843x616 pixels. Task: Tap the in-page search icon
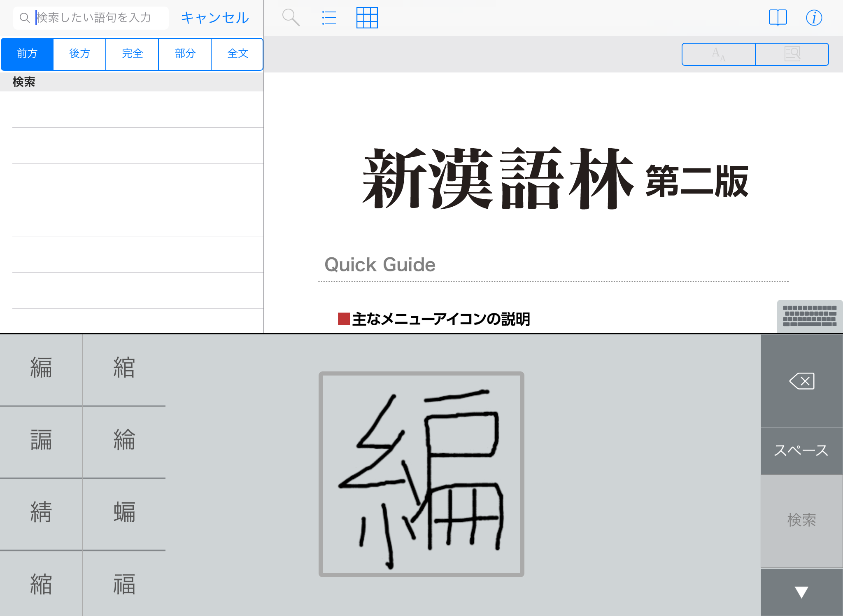click(x=792, y=54)
